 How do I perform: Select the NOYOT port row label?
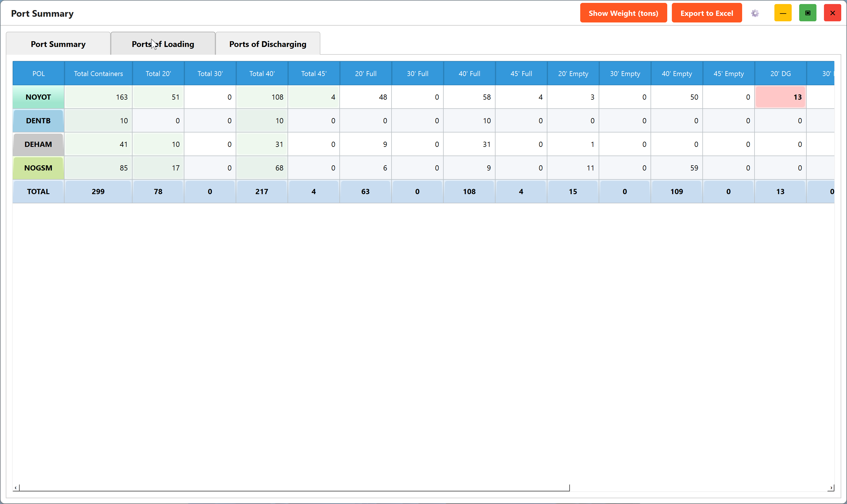coord(38,97)
